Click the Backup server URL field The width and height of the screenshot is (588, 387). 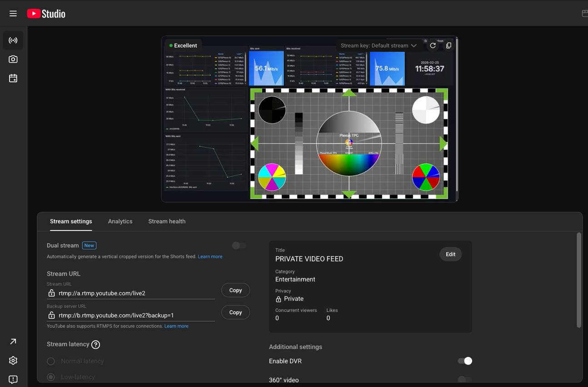click(x=131, y=315)
